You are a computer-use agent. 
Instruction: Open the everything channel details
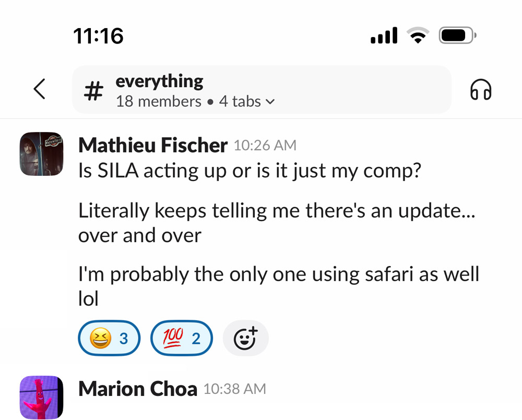159,81
